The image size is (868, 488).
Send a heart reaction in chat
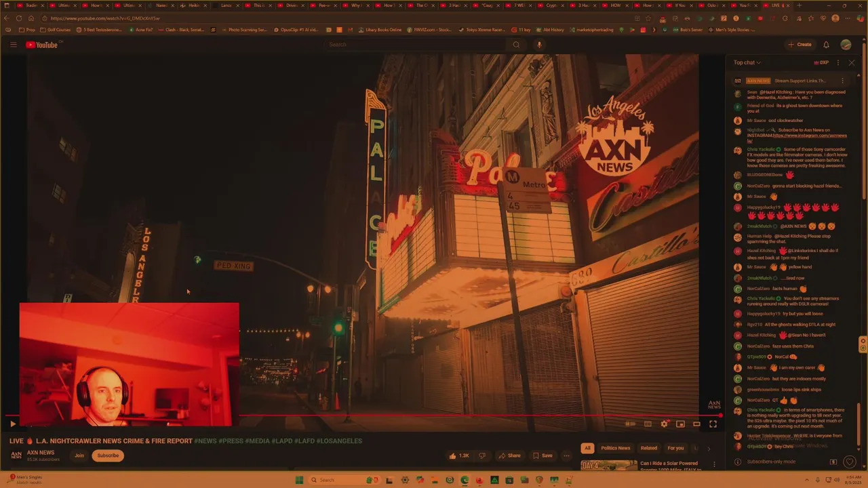[x=850, y=462]
